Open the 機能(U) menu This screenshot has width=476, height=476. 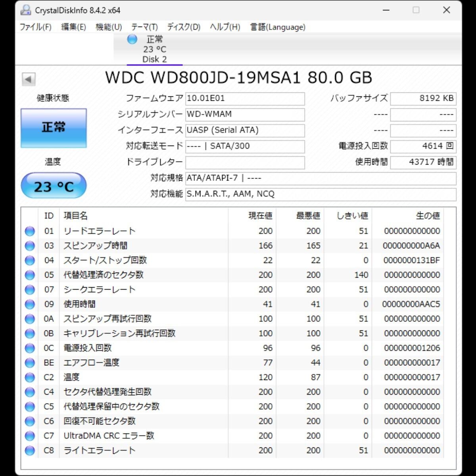click(x=108, y=27)
